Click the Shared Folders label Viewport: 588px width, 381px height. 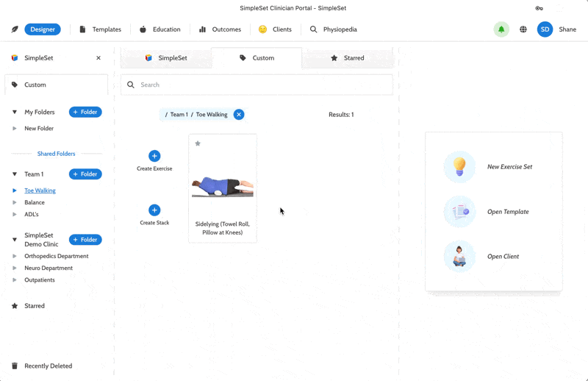click(57, 154)
